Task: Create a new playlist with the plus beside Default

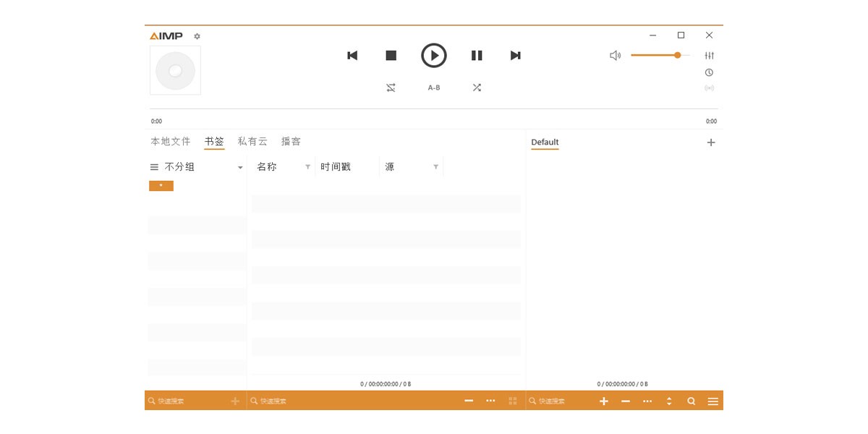Action: 710,142
